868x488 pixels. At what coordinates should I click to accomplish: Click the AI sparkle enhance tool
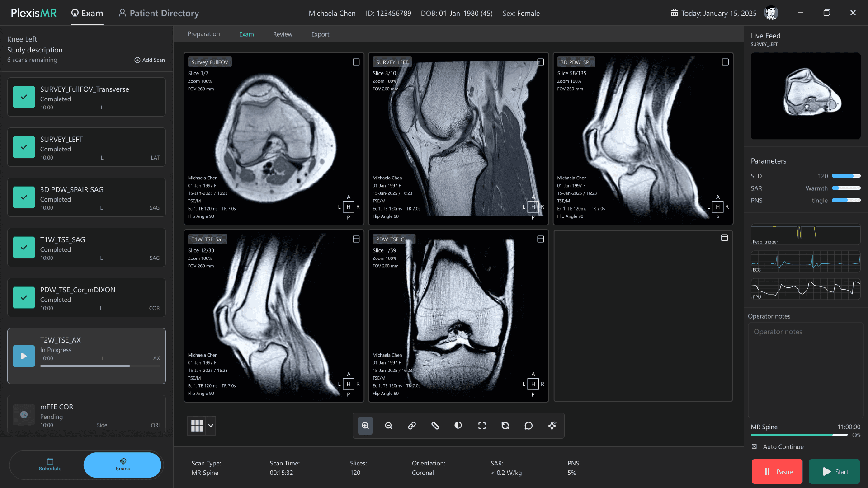[552, 426]
